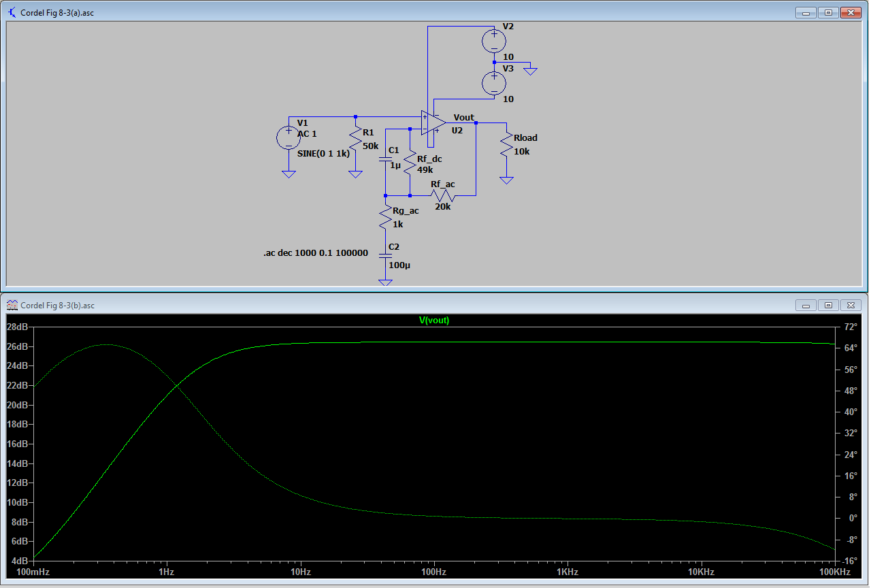Click the V1 voltage source symbol
This screenshot has width=871, height=588.
coord(289,138)
